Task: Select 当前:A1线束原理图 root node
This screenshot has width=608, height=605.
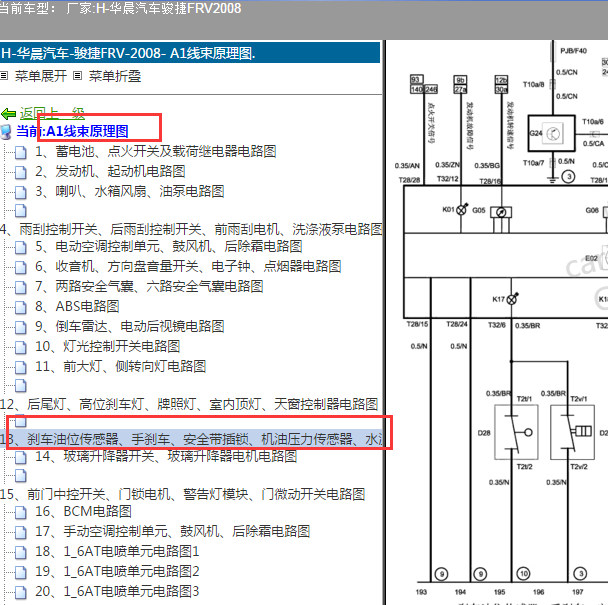Action: (x=72, y=131)
